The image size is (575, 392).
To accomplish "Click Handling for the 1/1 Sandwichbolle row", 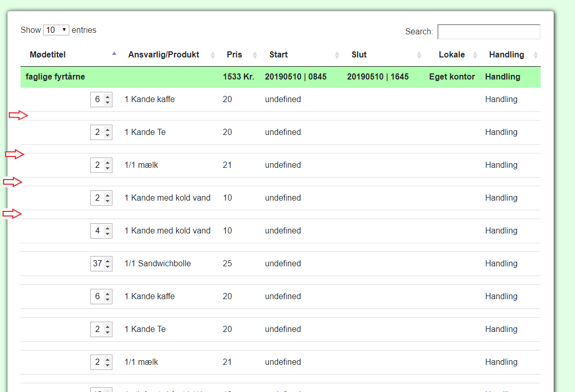I will point(501,263).
